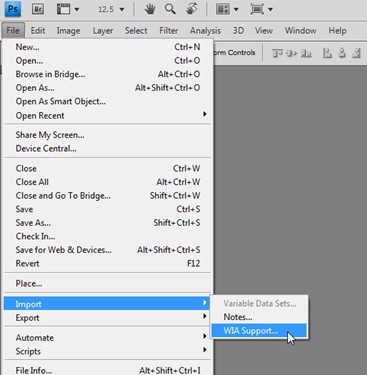
Task: Select Share My Screen...
Action: 108,135
